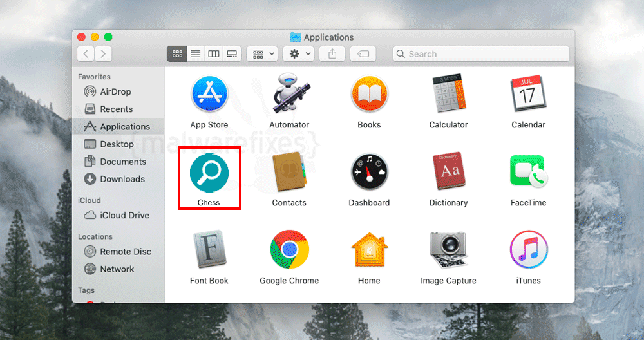Open the Contacts address book icon
644x340 pixels.
coord(289,172)
